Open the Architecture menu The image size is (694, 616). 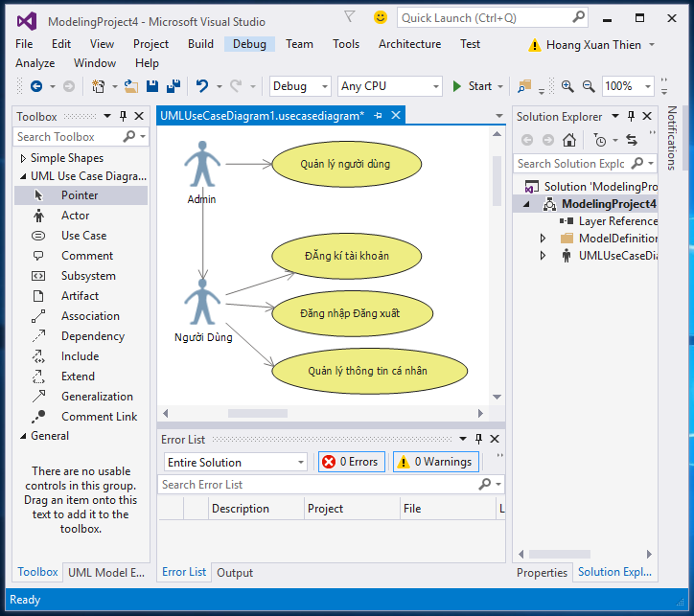(409, 44)
